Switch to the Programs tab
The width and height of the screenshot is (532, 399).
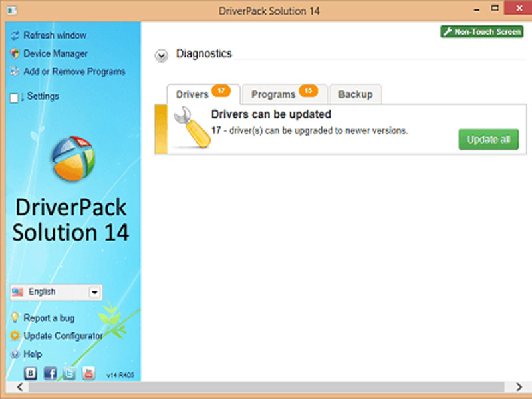coord(285,94)
